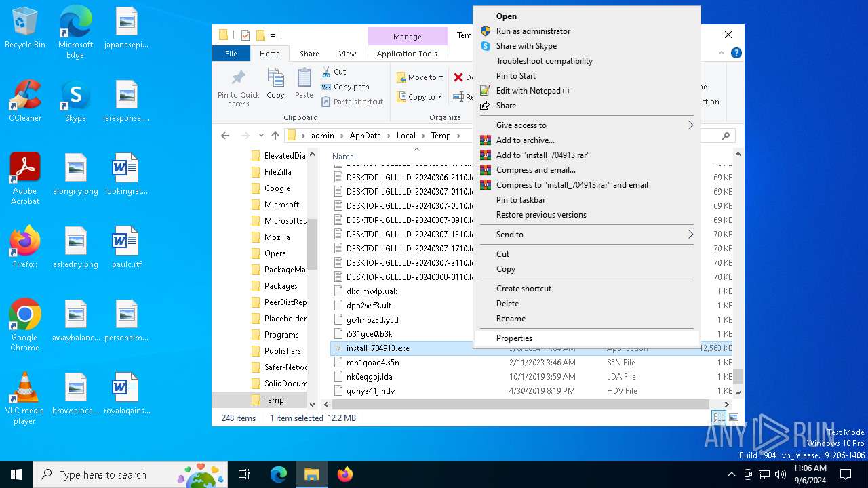Image resolution: width=868 pixels, height=488 pixels.
Task: Open Recycle Bin on desktop
Action: [x=24, y=28]
